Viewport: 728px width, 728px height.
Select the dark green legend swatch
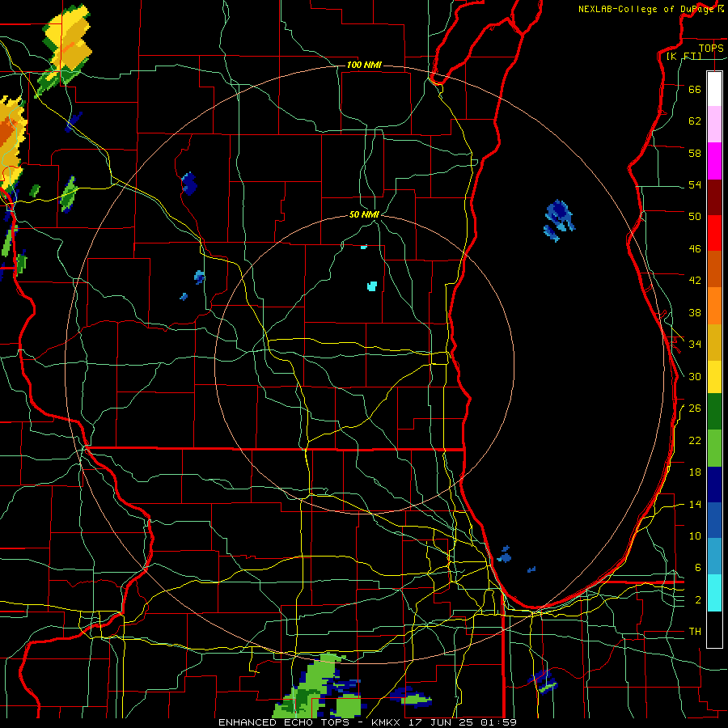pos(714,412)
